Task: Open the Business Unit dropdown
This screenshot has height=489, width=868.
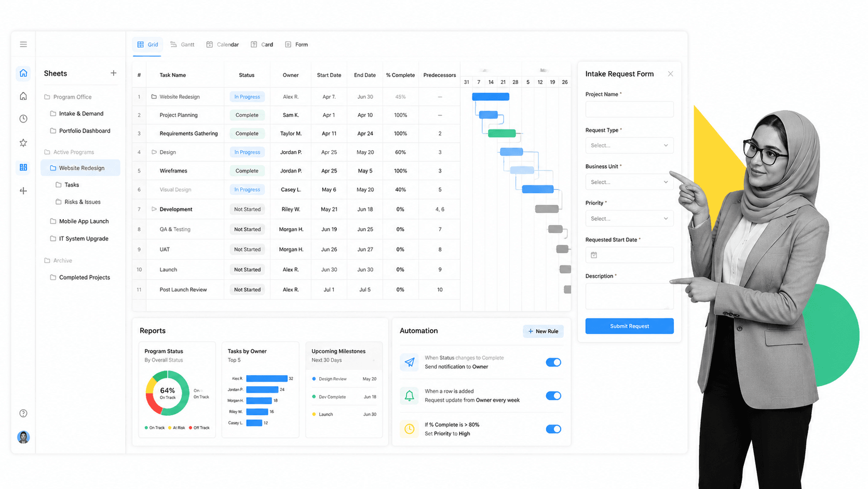Action: [x=629, y=182]
